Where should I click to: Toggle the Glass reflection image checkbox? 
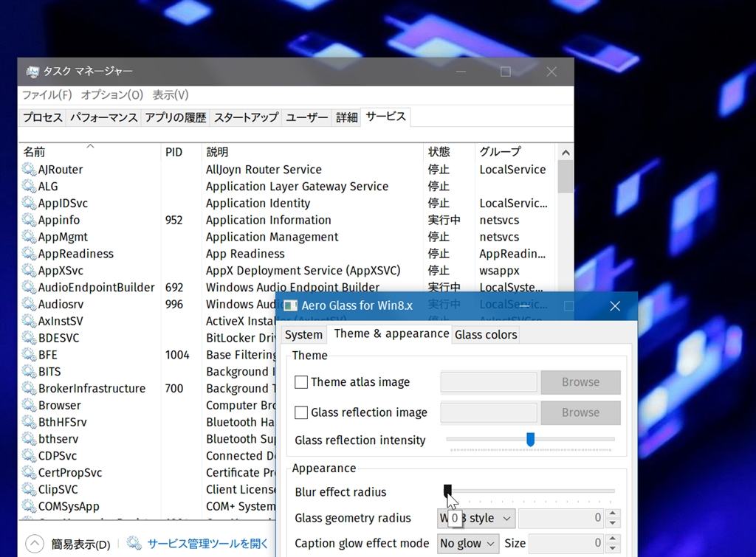click(x=301, y=412)
